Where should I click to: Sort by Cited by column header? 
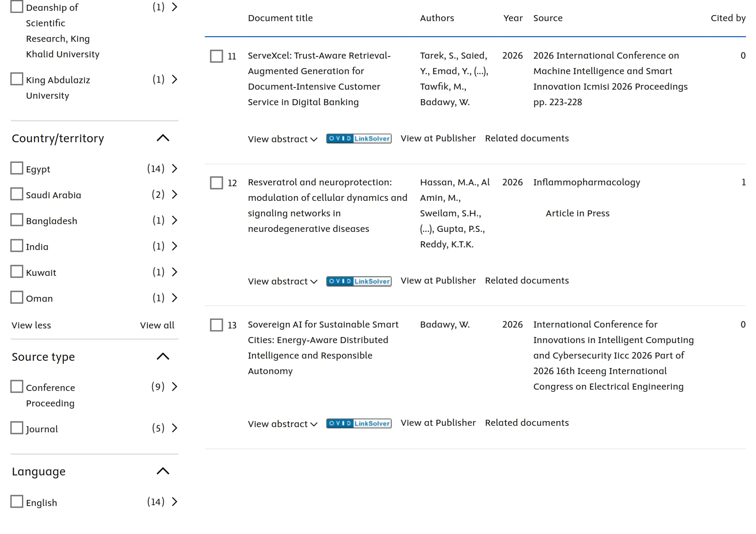728,18
